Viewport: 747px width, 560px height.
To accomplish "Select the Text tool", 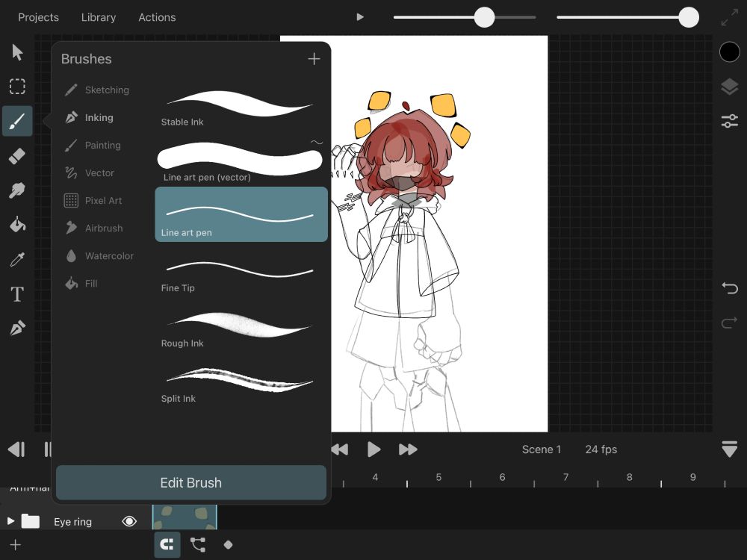I will pos(17,294).
